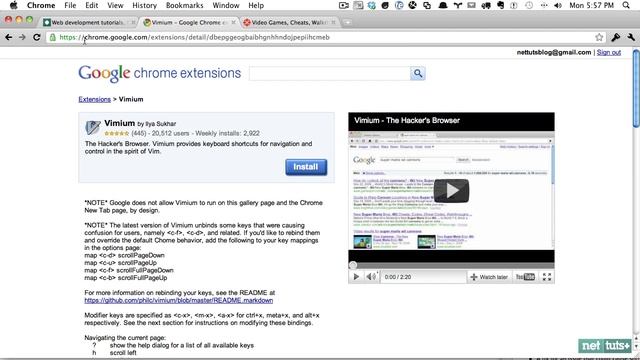
Task: Click the menu bar clock Mon 5:57 PM
Action: (x=591, y=5)
